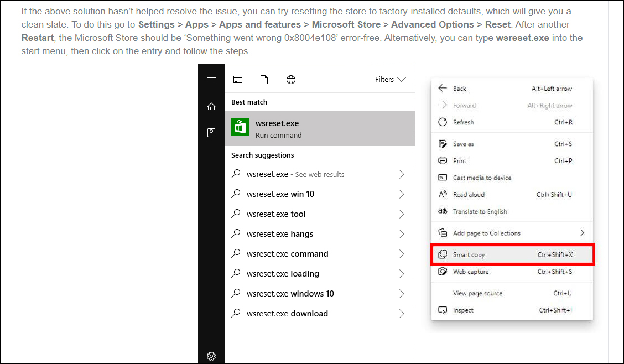Click the magnifier icon beside 'wsreset.exe tool'
The height and width of the screenshot is (364, 624).
coord(236,213)
